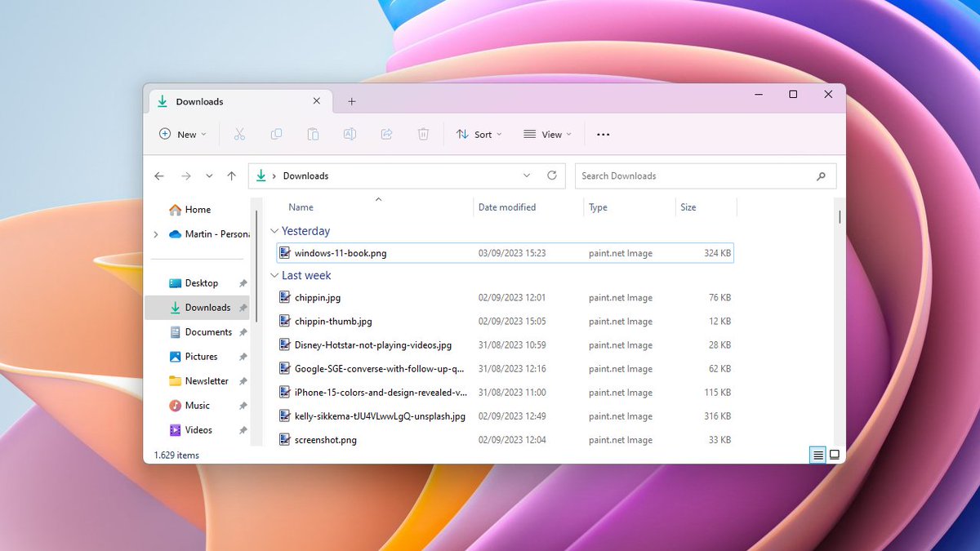
Task: Go back using the back arrow
Action: click(159, 176)
